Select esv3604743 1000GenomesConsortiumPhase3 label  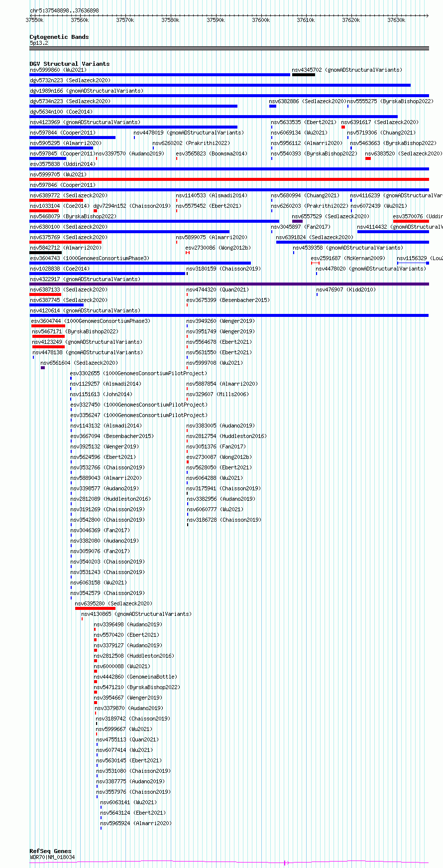[x=90, y=259]
